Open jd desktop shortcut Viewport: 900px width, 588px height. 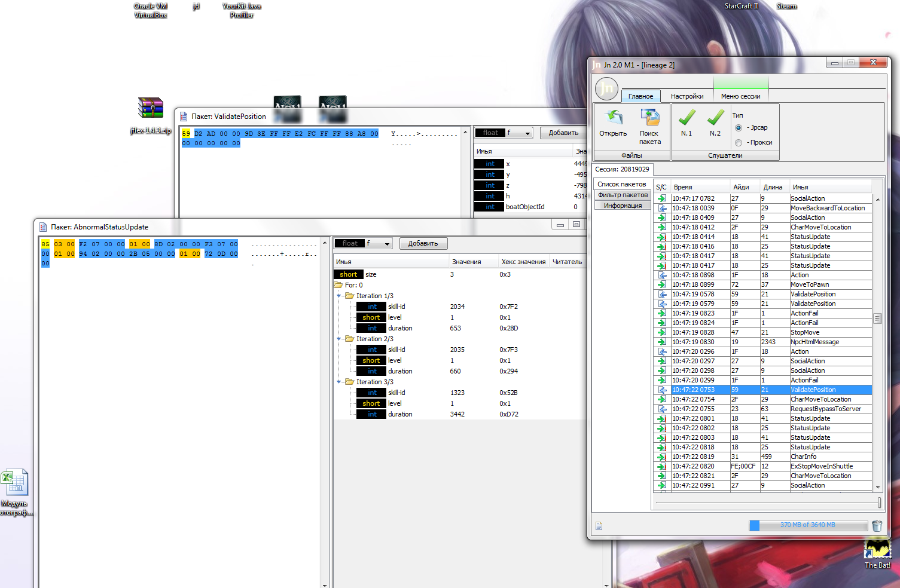pos(196,6)
